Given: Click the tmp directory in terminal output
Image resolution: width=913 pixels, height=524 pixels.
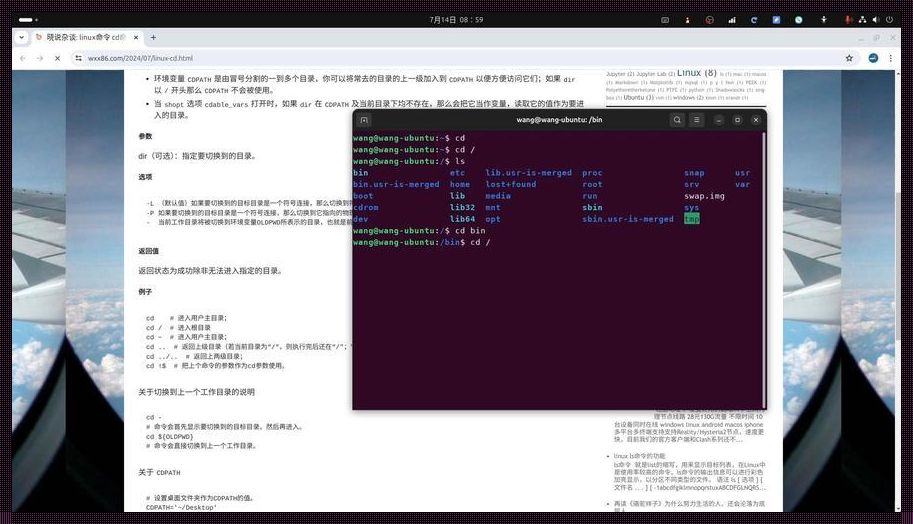Looking at the screenshot, I should pyautogui.click(x=692, y=219).
